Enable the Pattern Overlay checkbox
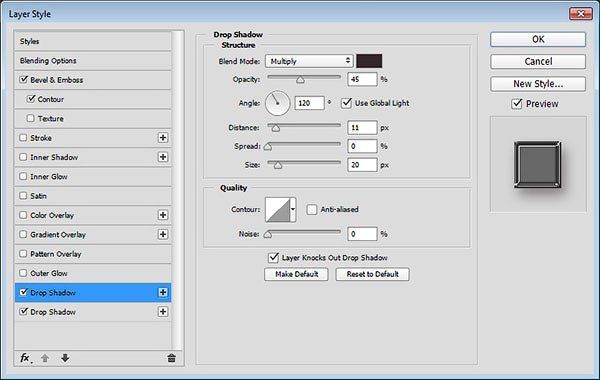Screen dimensions: 600x380 click(23, 254)
